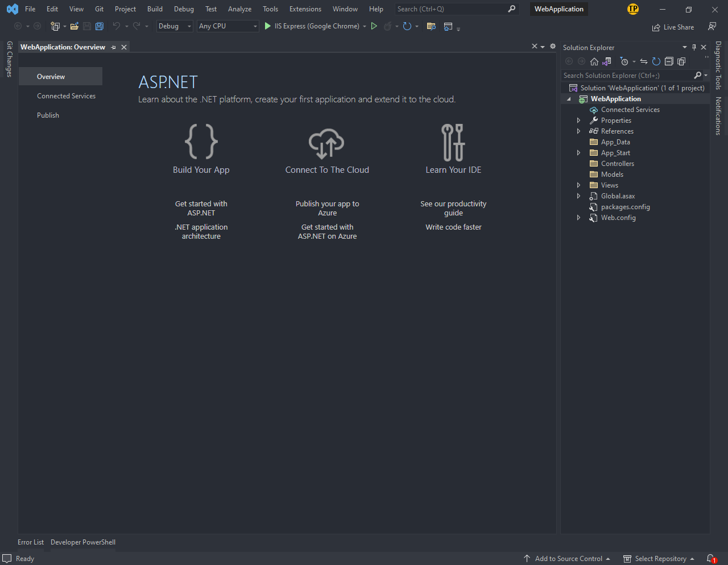
Task: Click the browser window icon in main toolbar
Action: coord(448,26)
